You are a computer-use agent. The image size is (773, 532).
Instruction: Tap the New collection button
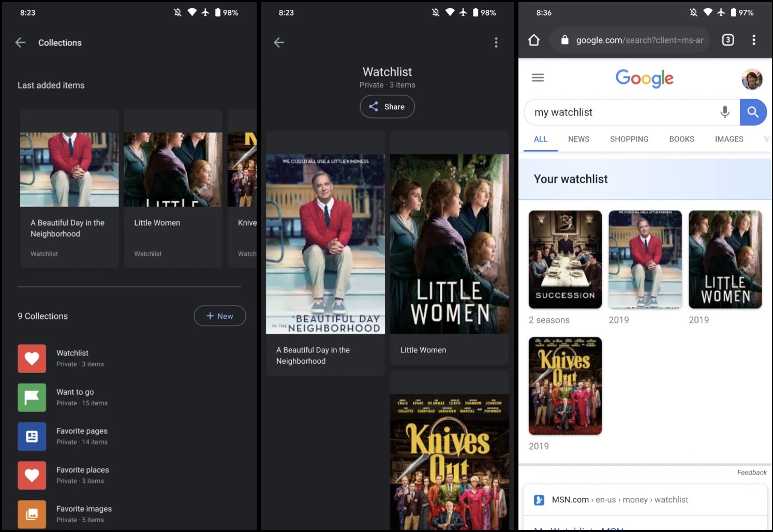220,316
